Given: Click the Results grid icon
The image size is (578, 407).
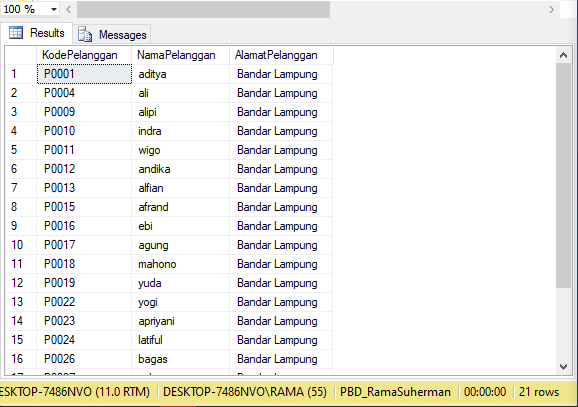Looking at the screenshot, I should 16,33.
